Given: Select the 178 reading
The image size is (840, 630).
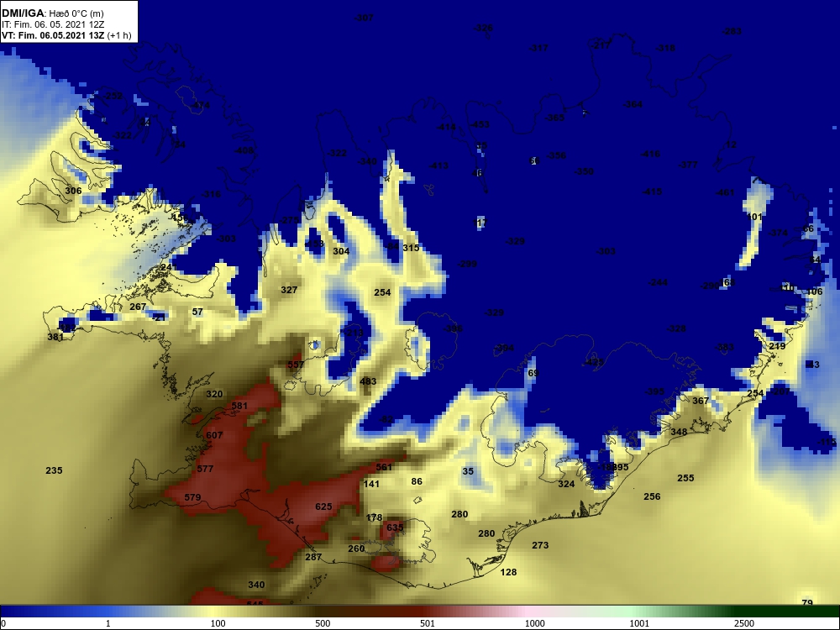Looking at the screenshot, I should 374,517.
